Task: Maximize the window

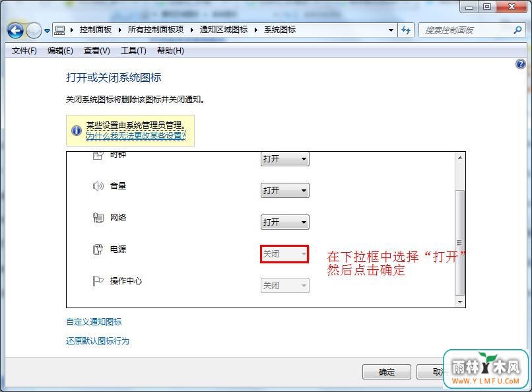Action: pos(487,7)
